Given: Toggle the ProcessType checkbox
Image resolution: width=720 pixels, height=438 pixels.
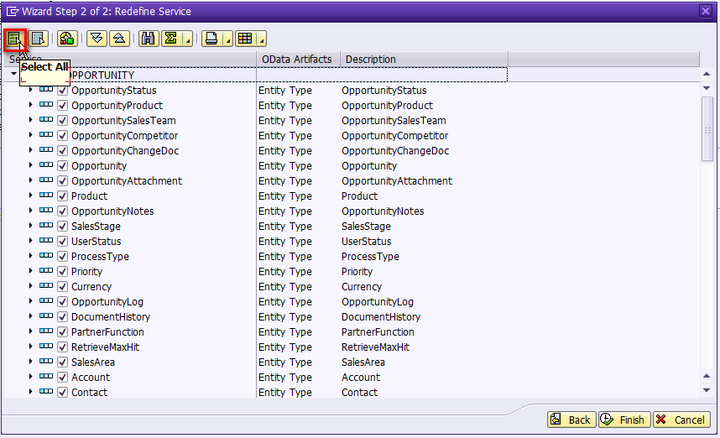Looking at the screenshot, I should tap(62, 257).
